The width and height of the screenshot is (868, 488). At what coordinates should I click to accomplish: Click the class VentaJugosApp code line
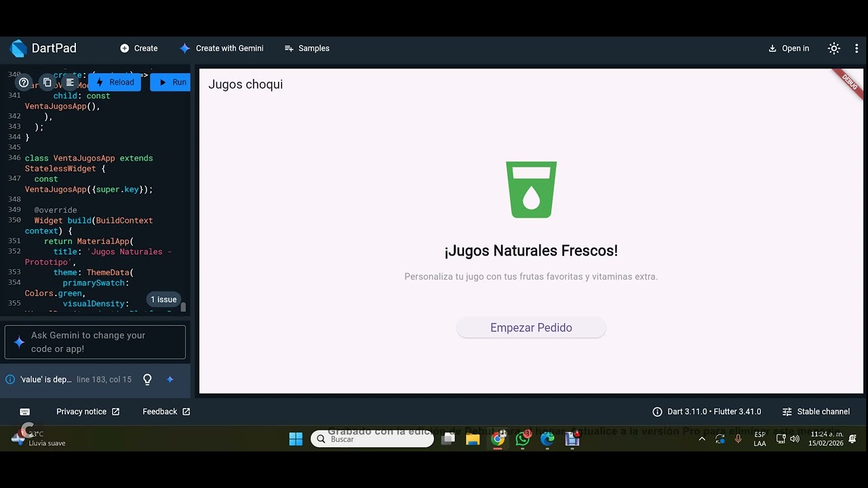(89, 163)
